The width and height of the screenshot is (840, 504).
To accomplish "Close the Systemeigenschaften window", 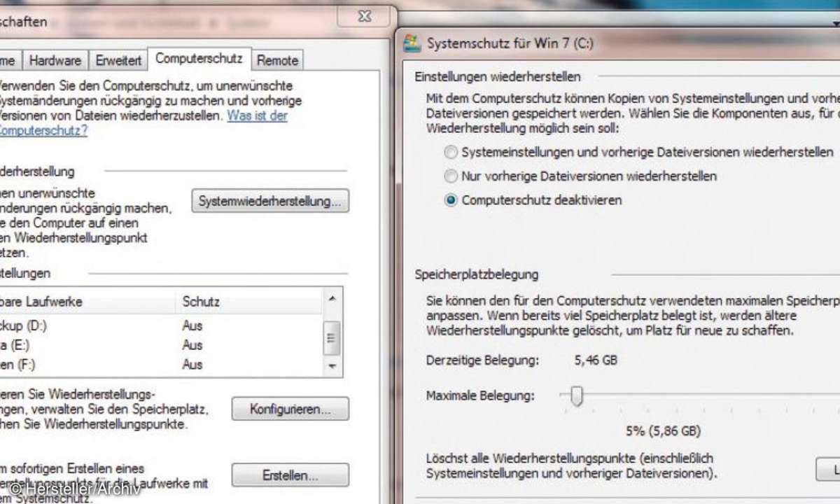I will pyautogui.click(x=365, y=17).
